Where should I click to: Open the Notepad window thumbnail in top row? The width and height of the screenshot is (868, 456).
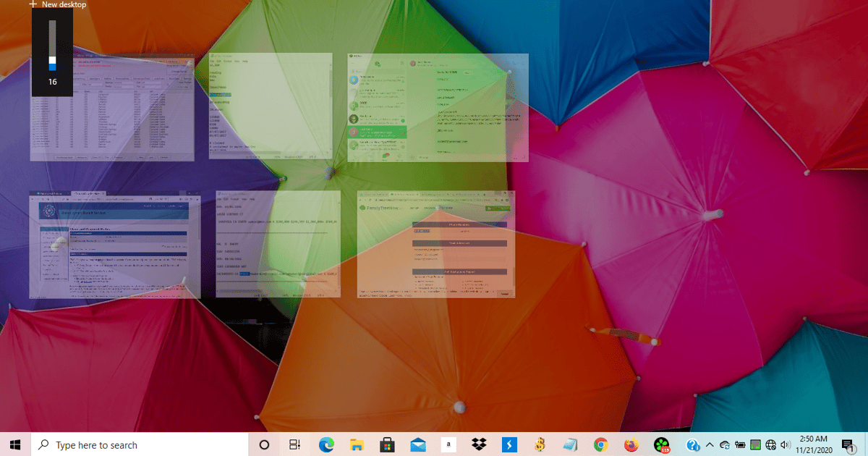(271, 106)
